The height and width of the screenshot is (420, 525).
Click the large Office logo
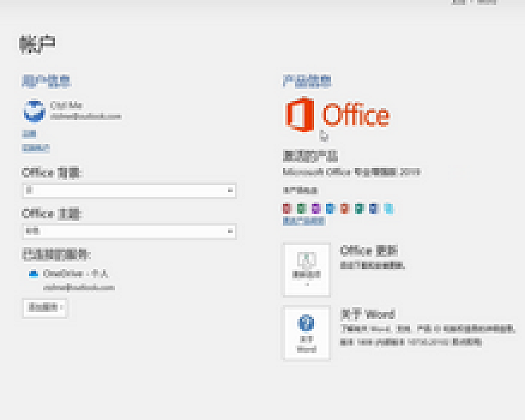(337, 114)
